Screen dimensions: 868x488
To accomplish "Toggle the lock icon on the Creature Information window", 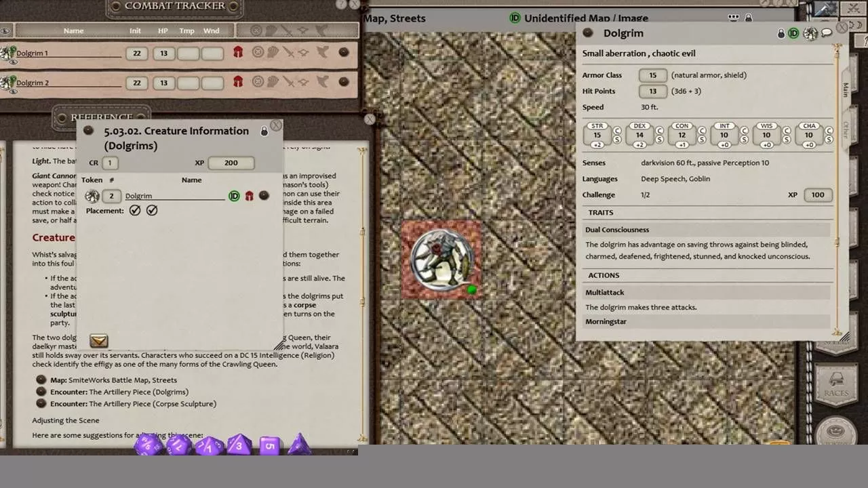I will pos(264,131).
